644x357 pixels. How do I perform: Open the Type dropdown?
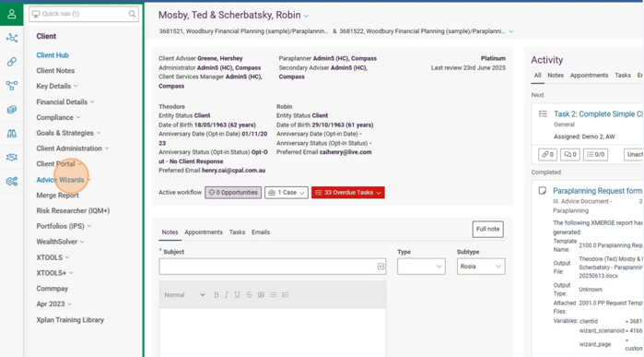click(421, 267)
